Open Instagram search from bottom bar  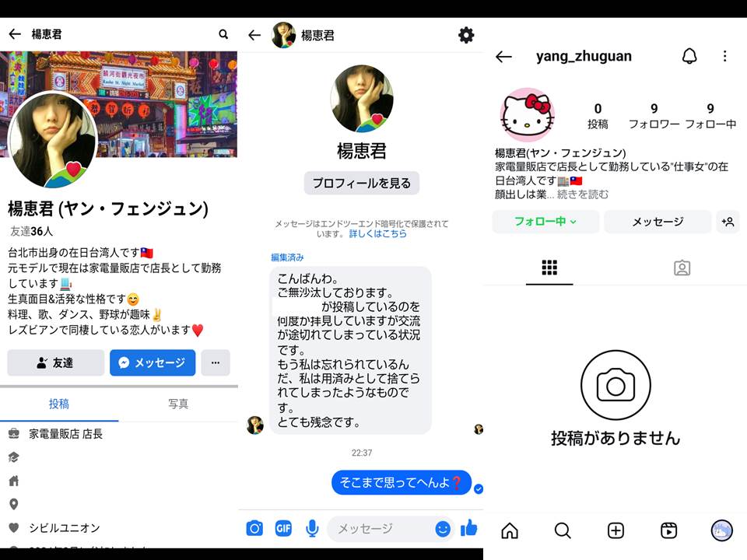click(x=563, y=530)
